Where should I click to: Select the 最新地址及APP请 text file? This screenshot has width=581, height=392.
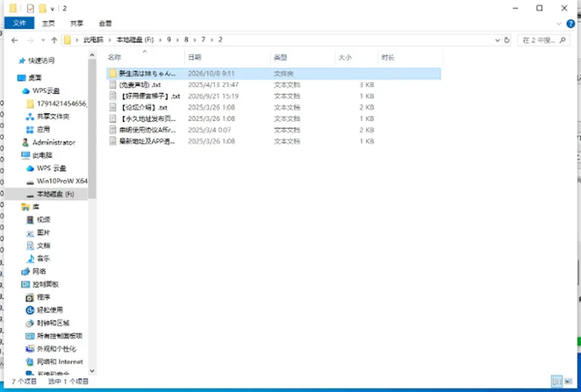pyautogui.click(x=274, y=141)
